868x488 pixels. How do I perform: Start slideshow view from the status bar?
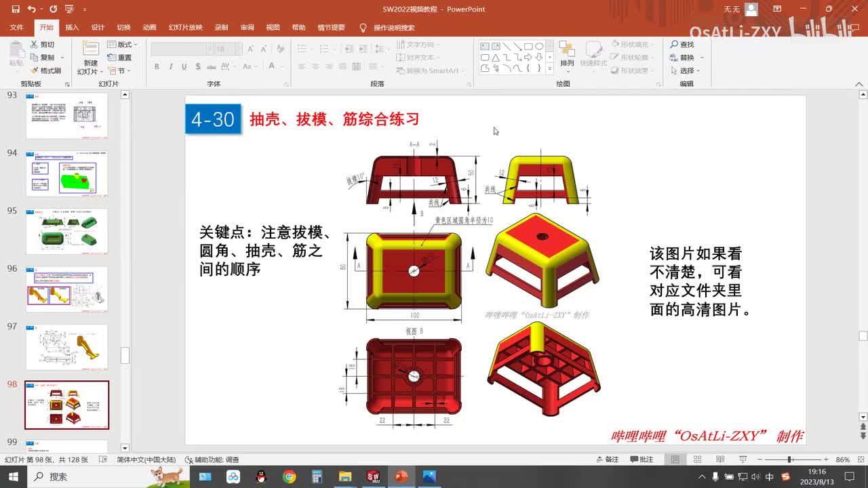(743, 460)
